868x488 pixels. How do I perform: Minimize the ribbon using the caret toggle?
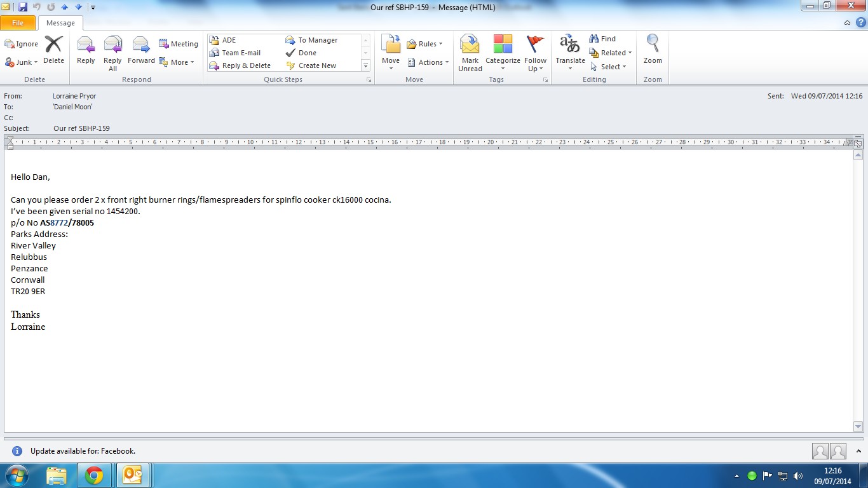click(847, 23)
